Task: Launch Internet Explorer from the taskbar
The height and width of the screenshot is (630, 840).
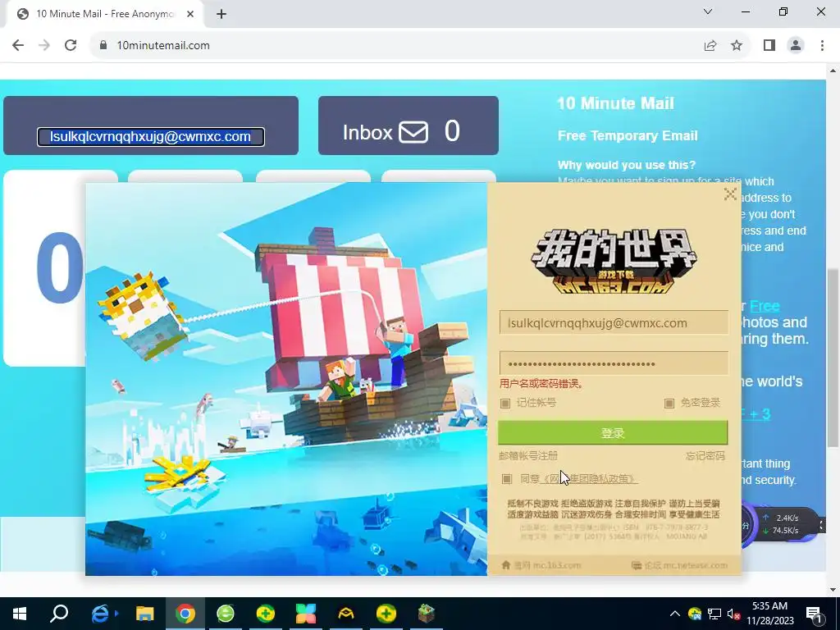Action: pyautogui.click(x=100, y=614)
